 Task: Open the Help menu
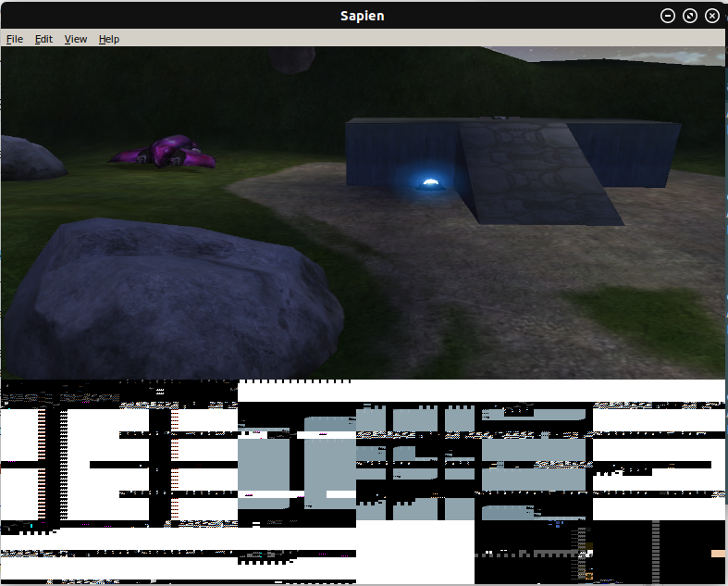(x=109, y=39)
